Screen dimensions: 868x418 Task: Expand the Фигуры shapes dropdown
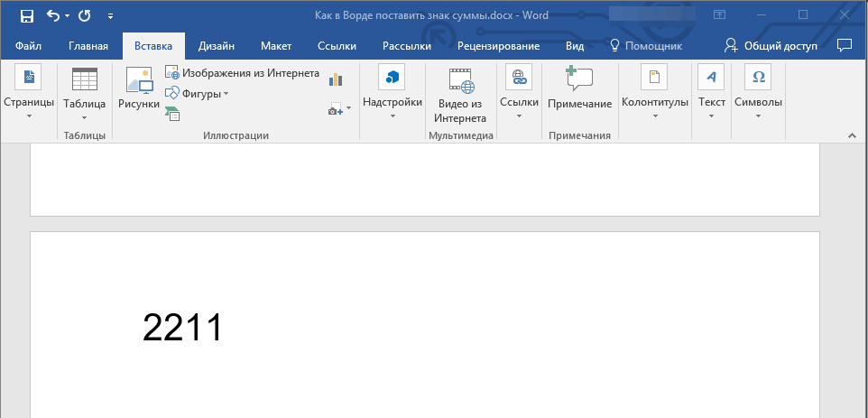[x=198, y=93]
